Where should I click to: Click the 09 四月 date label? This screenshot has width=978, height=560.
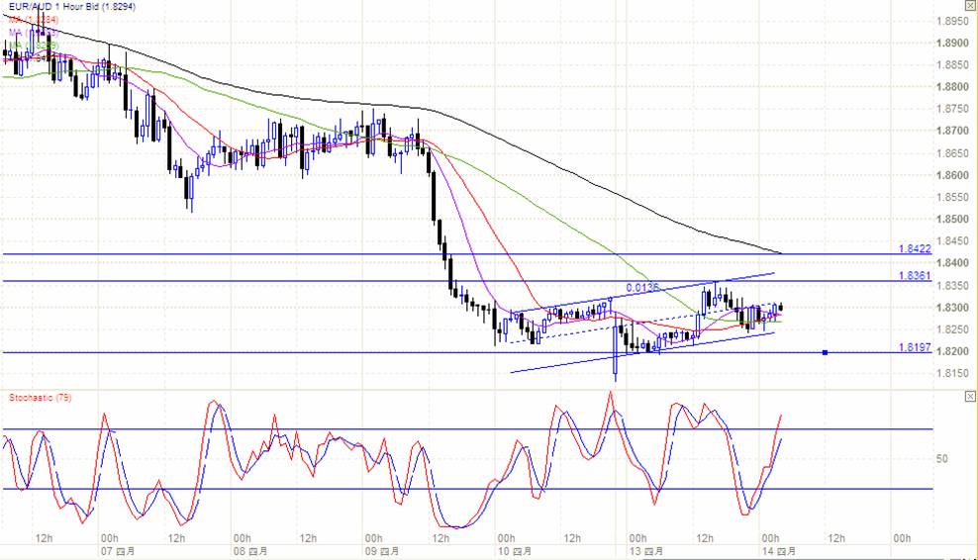click(382, 552)
